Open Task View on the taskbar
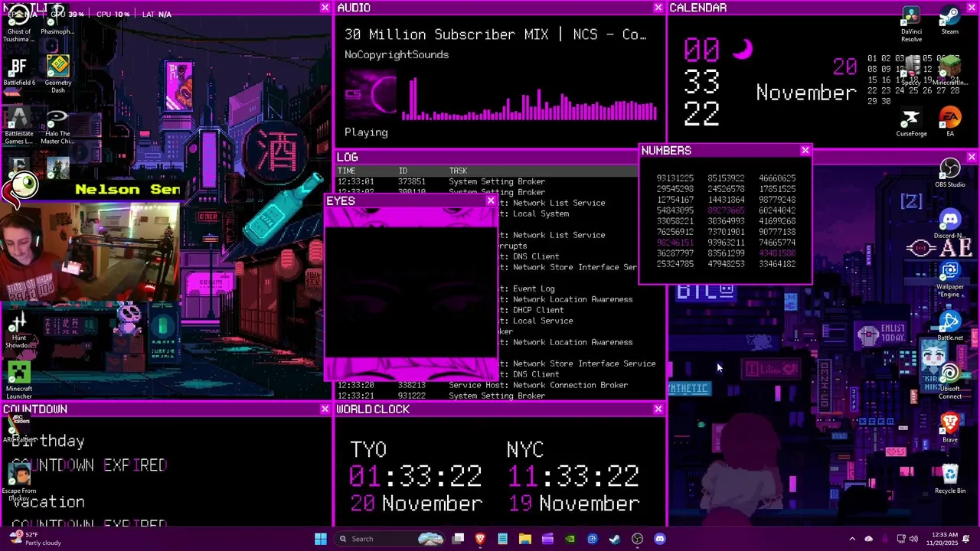 [x=458, y=539]
